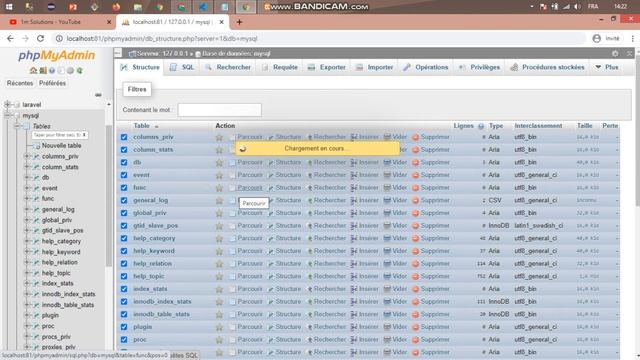Screen dimensions: 640x360
Task: Show Préférées tables list
Action: point(52,83)
